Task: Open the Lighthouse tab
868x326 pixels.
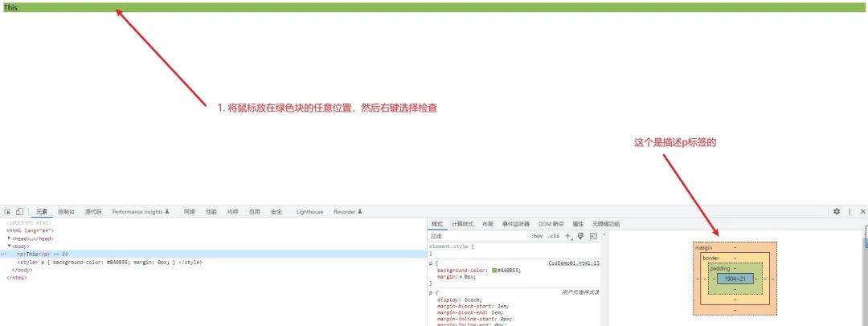Action: (309, 211)
